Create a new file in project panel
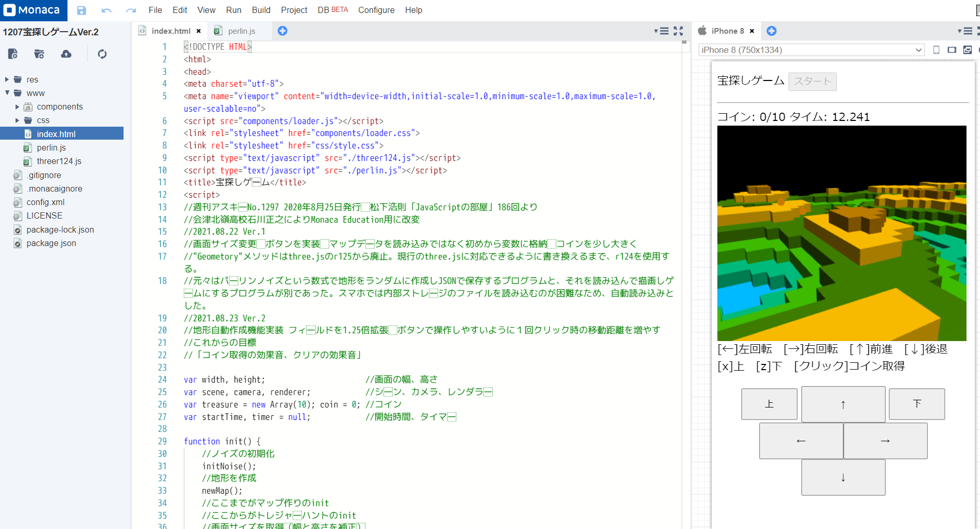 (x=13, y=53)
